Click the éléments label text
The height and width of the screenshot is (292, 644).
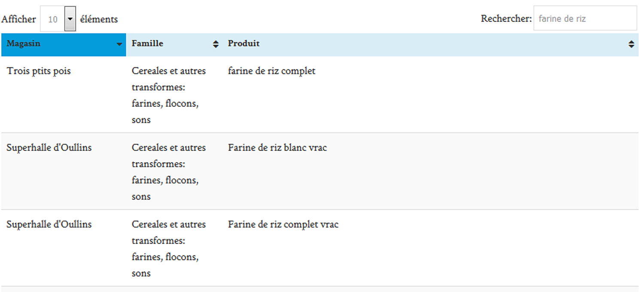coord(99,19)
